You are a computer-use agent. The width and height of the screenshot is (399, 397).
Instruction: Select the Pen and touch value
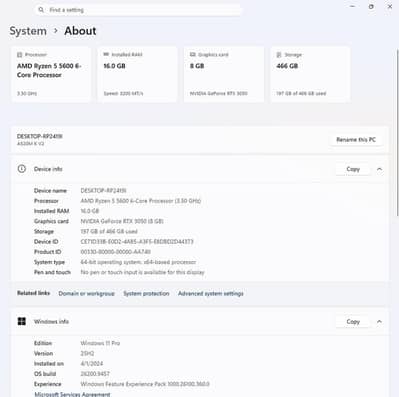pyautogui.click(x=142, y=272)
